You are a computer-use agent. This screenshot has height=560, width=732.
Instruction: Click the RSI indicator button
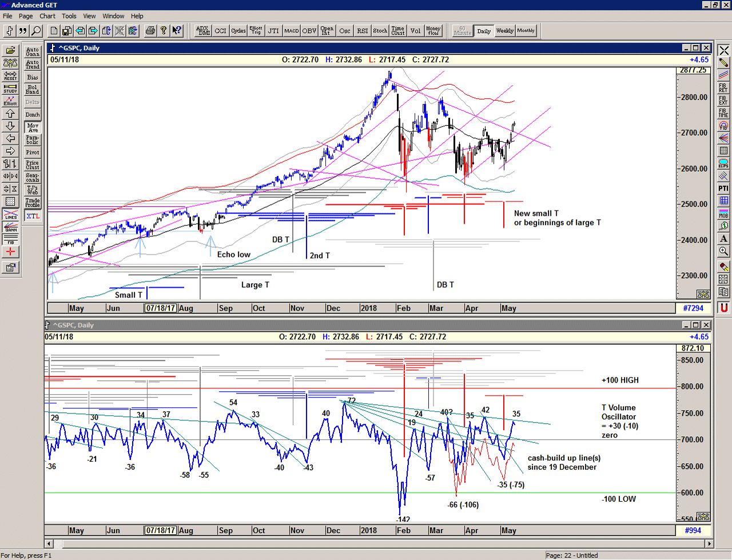coord(363,31)
